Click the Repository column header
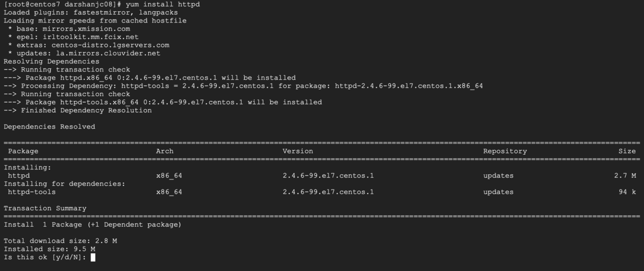 pyautogui.click(x=505, y=151)
